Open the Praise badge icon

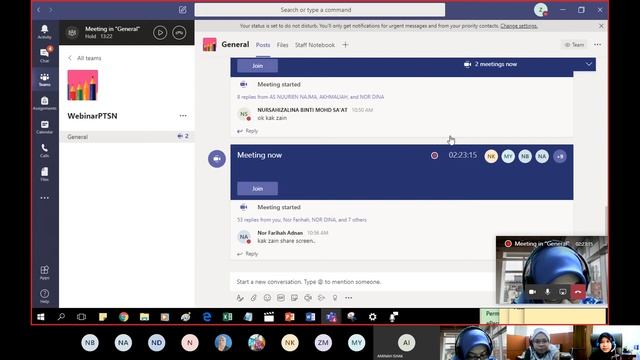click(335, 298)
